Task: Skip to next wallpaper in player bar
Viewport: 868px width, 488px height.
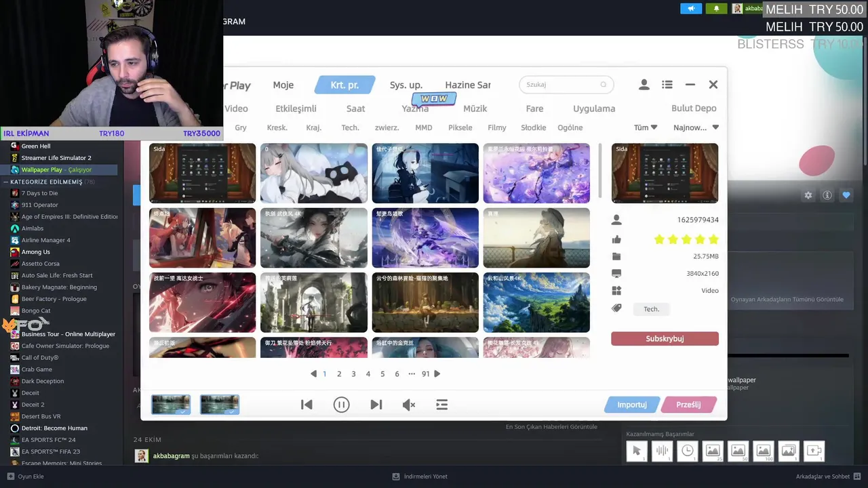Action: tap(376, 405)
